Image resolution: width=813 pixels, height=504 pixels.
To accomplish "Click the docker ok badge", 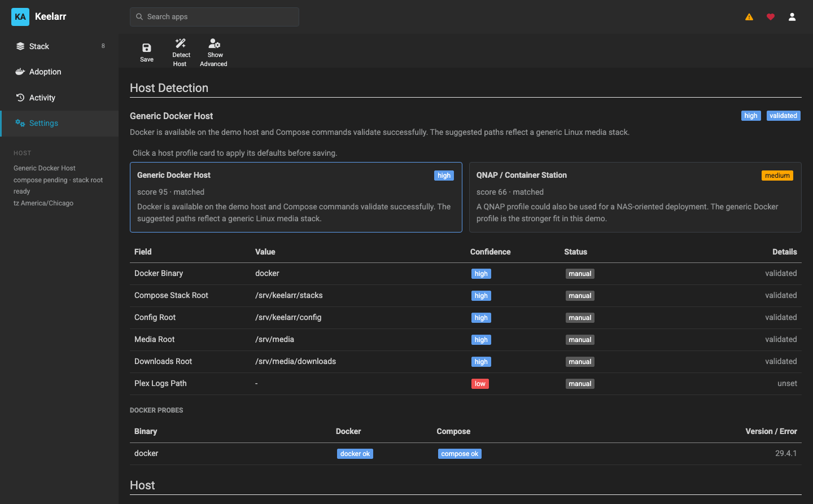I will (355, 454).
